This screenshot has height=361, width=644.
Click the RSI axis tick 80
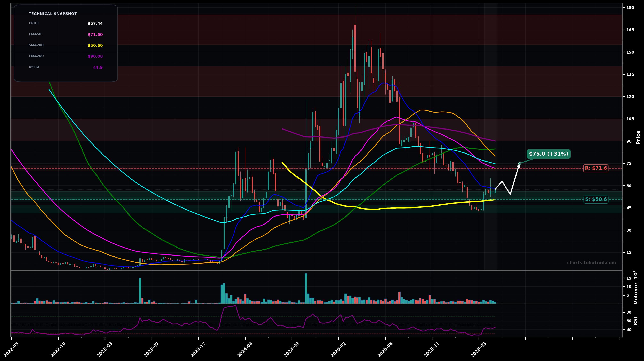click(629, 312)
